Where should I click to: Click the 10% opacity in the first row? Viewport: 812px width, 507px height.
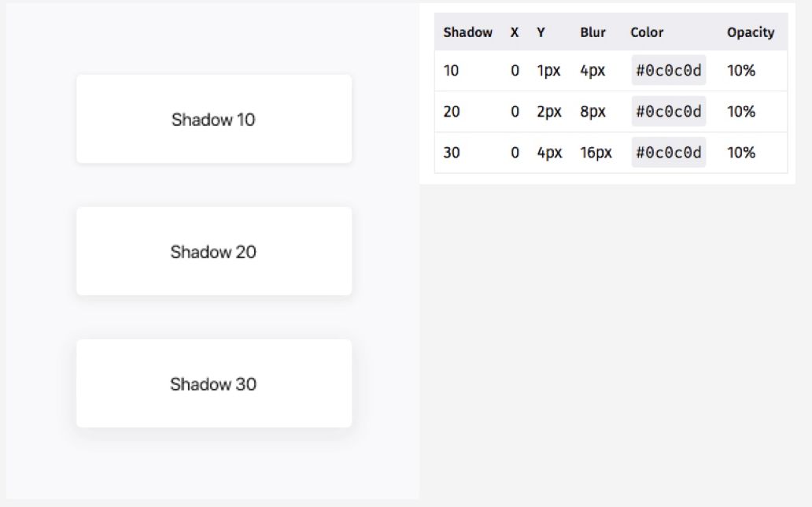point(740,71)
